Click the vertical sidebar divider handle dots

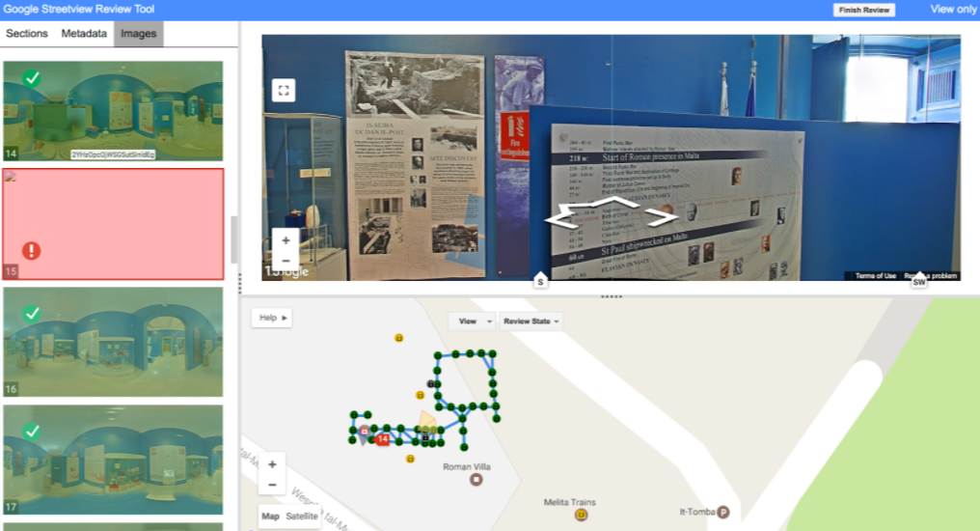point(239,283)
